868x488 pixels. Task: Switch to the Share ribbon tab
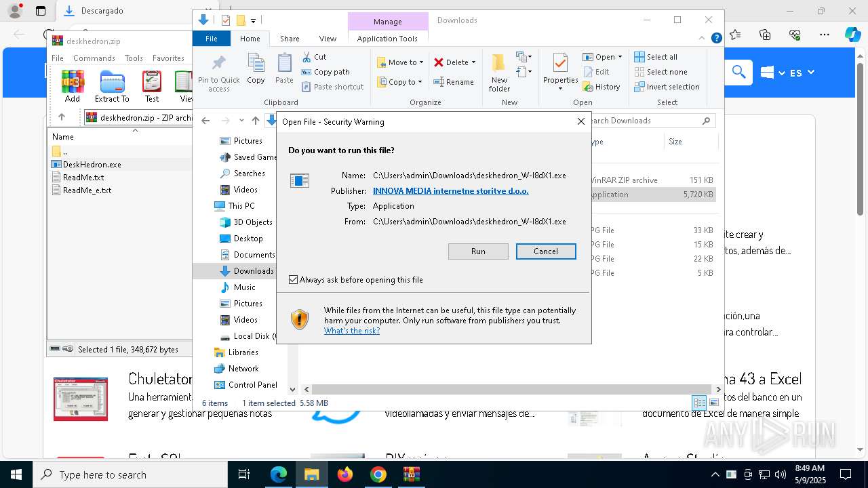click(290, 39)
